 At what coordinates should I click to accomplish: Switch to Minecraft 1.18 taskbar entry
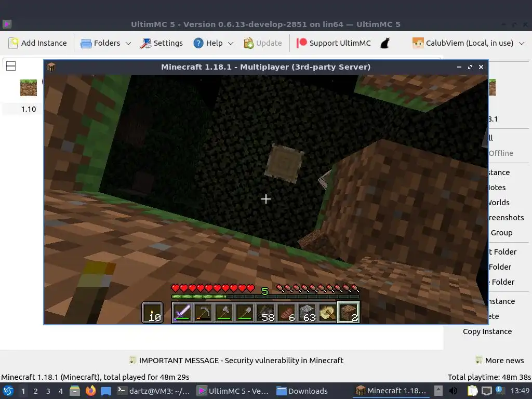[391, 391]
